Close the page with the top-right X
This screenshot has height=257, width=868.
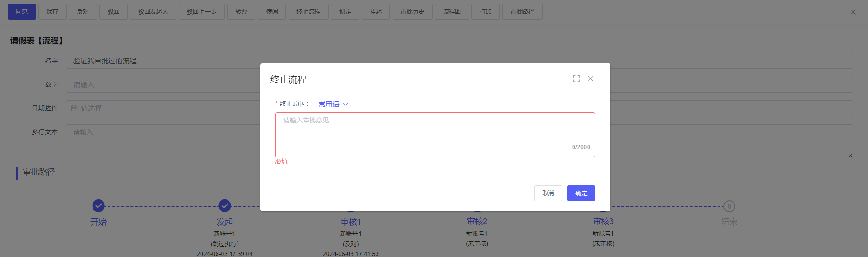click(853, 12)
